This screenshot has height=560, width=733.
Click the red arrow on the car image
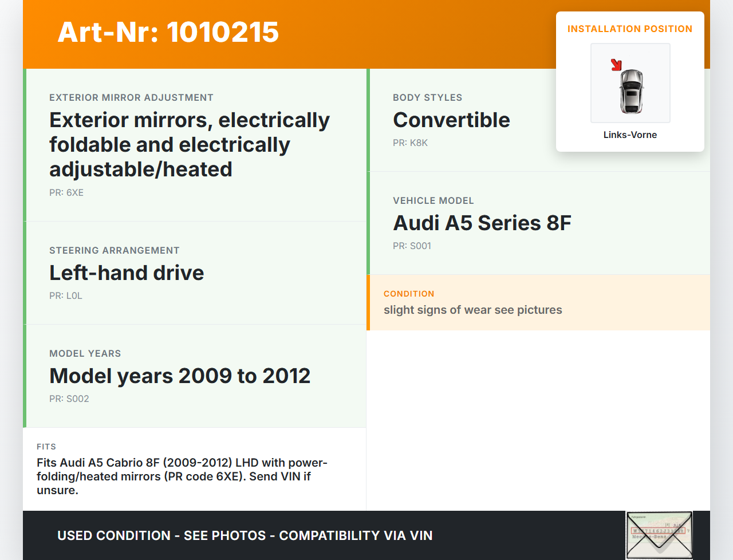pos(616,65)
